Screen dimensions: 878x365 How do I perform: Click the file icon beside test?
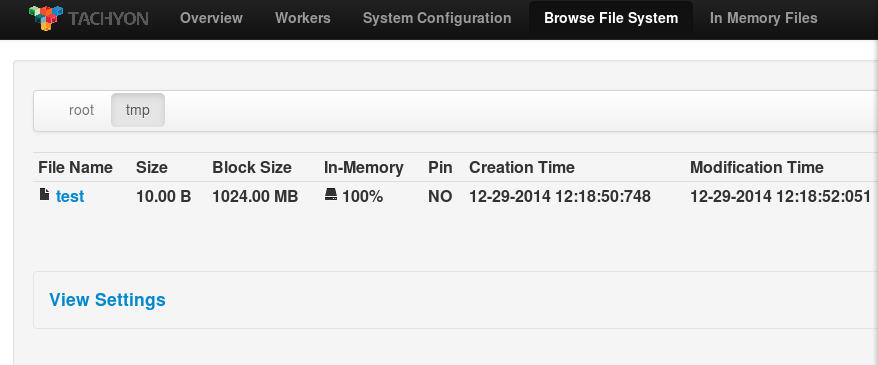tap(44, 194)
